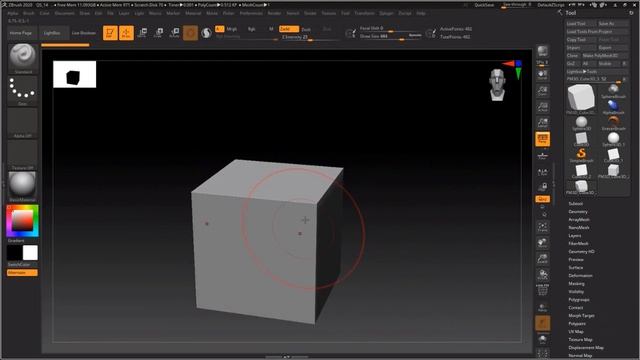Toggle the L.Sym local symmetry button
This screenshot has height=360, width=640.
click(x=542, y=171)
